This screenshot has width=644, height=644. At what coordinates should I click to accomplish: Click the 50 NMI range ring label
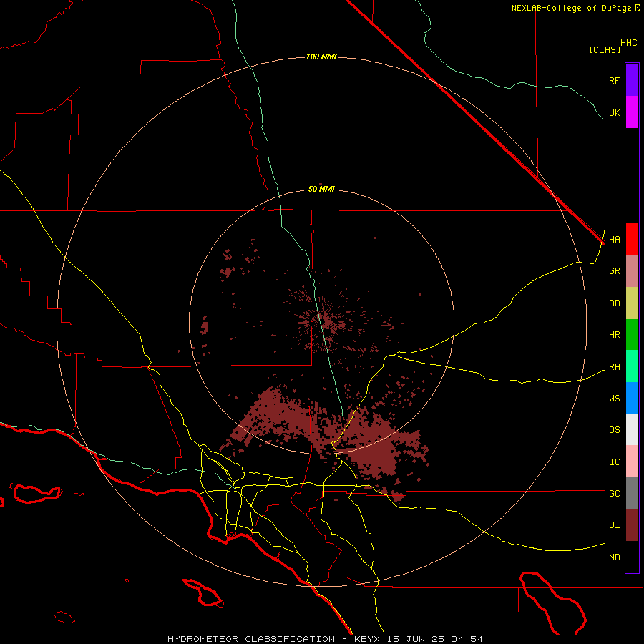pos(321,189)
